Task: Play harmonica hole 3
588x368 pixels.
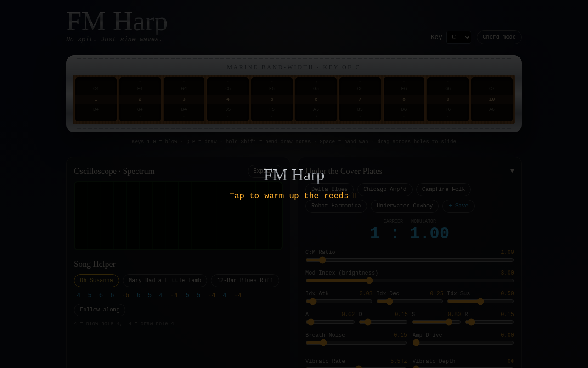Action: pos(184,99)
